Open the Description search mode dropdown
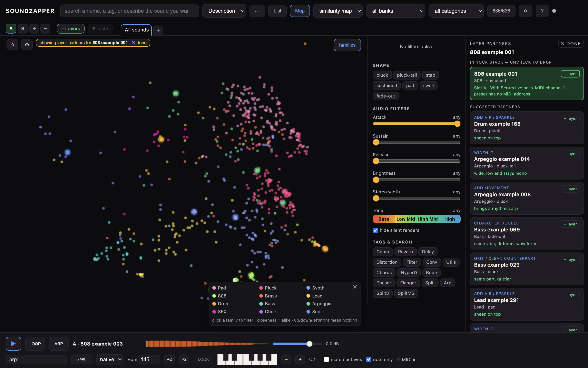Screen dimensions: 588x368 (224, 11)
